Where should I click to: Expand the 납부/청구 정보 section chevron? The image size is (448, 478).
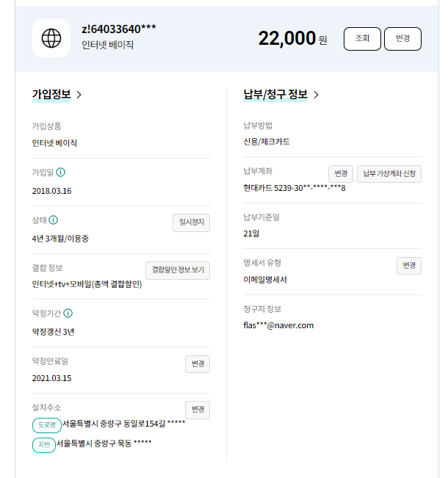317,95
